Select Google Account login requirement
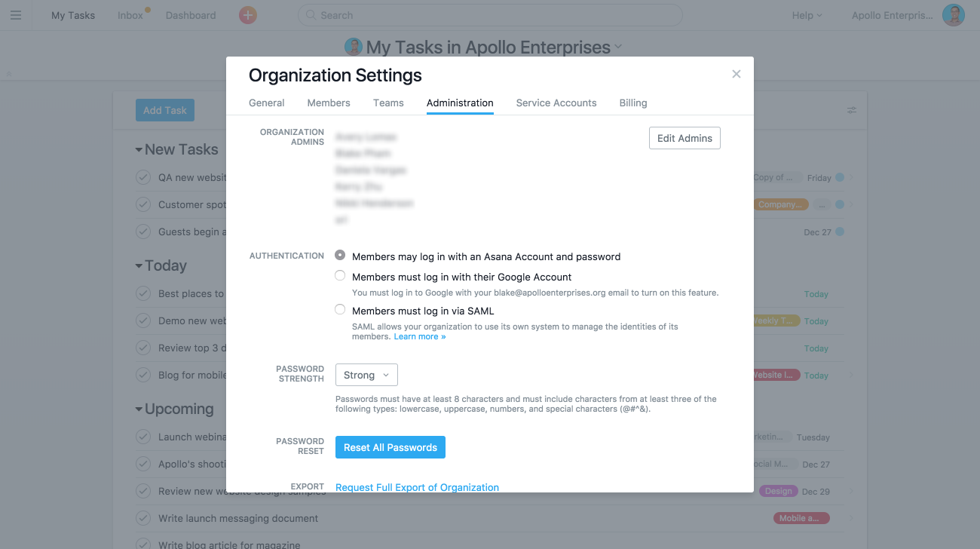Screen dimensions: 980x549 pos(340,276)
